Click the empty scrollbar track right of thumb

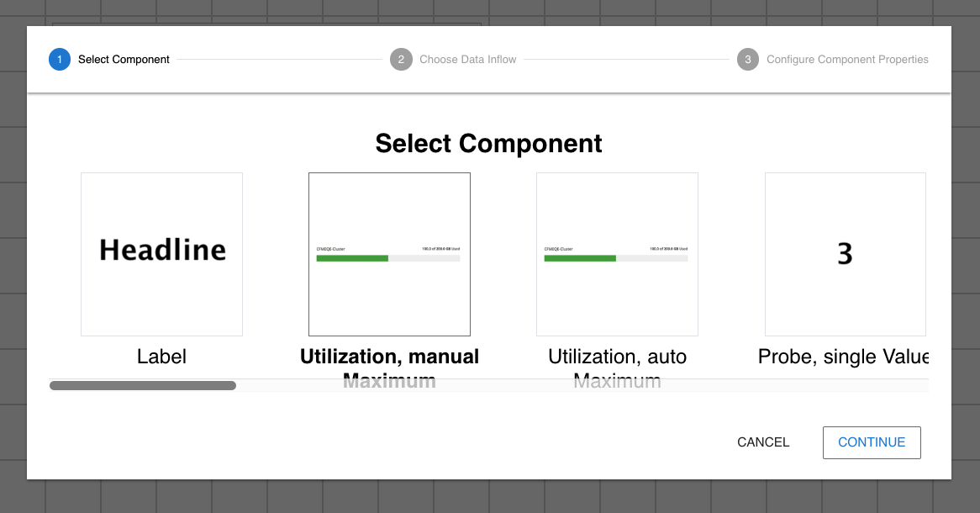tap(580, 386)
